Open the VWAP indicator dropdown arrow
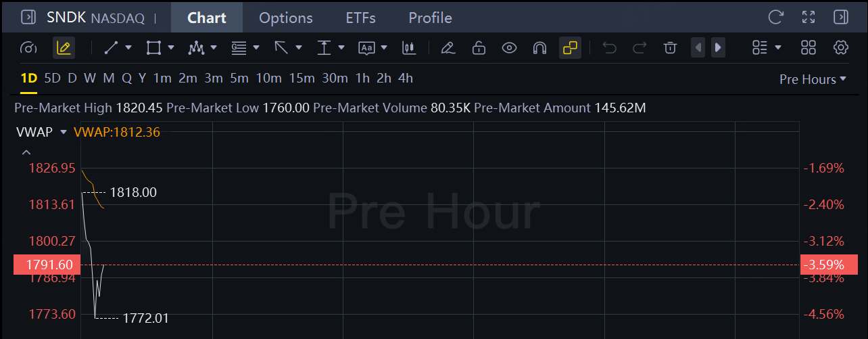This screenshot has width=868, height=339. coord(64,132)
